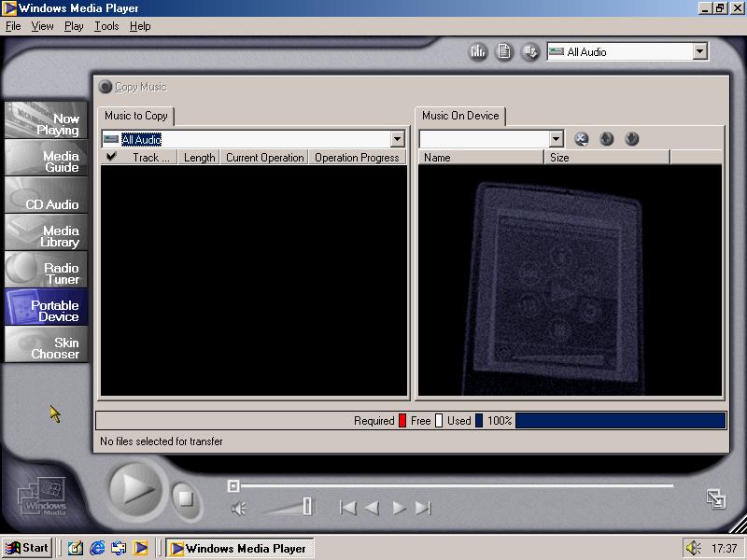Click the equalizer icon in the top toolbar

(x=478, y=52)
